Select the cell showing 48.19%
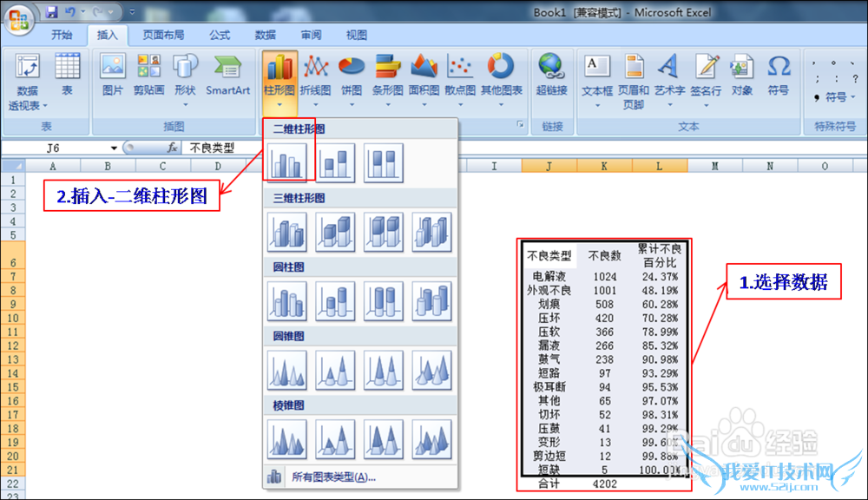This screenshot has width=868, height=500. pyautogui.click(x=660, y=290)
